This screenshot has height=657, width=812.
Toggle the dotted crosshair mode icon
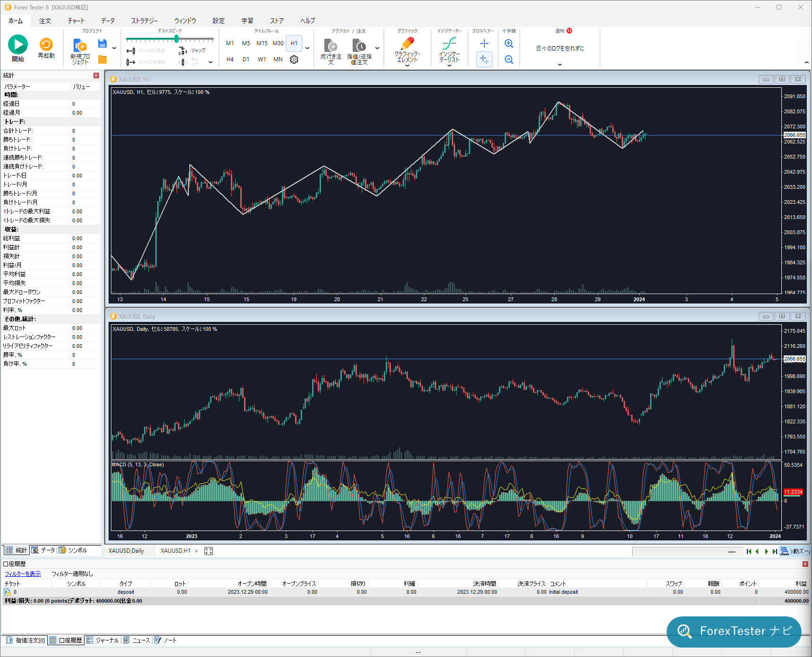(484, 59)
